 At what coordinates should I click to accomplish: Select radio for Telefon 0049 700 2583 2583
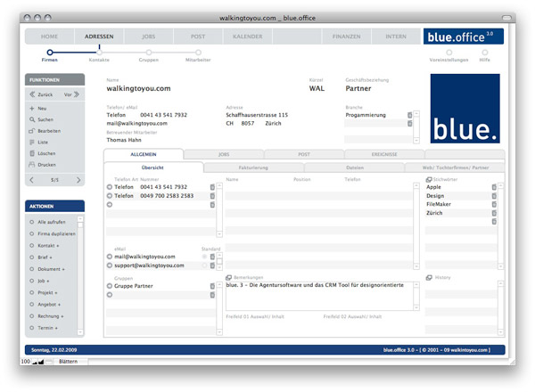coord(110,196)
